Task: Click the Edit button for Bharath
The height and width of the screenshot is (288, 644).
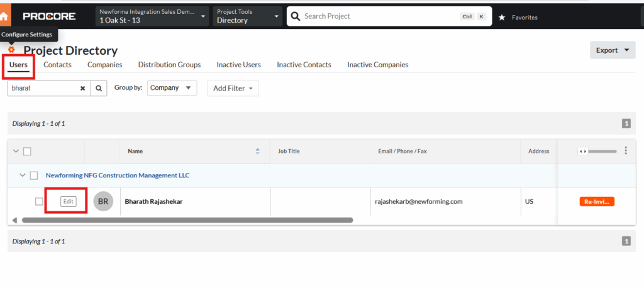Action: pyautogui.click(x=68, y=201)
